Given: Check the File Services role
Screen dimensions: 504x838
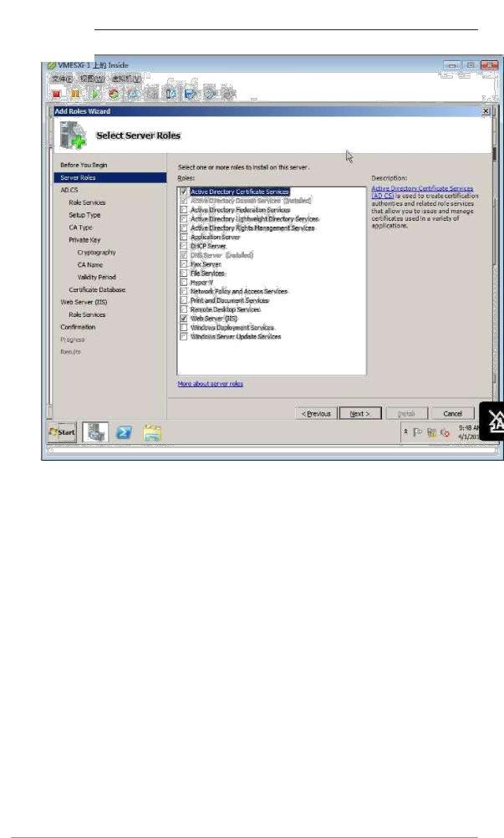Looking at the screenshot, I should 184,273.
